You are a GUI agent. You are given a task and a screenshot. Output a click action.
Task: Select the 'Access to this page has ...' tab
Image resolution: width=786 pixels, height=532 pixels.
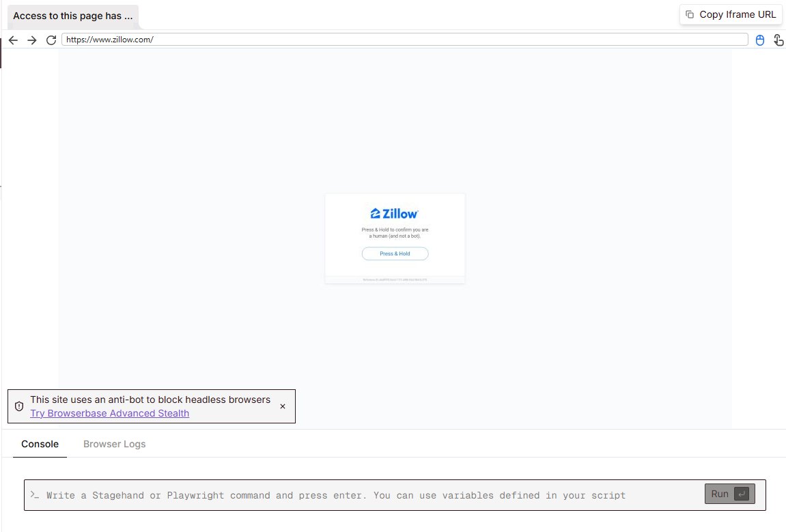click(73, 16)
